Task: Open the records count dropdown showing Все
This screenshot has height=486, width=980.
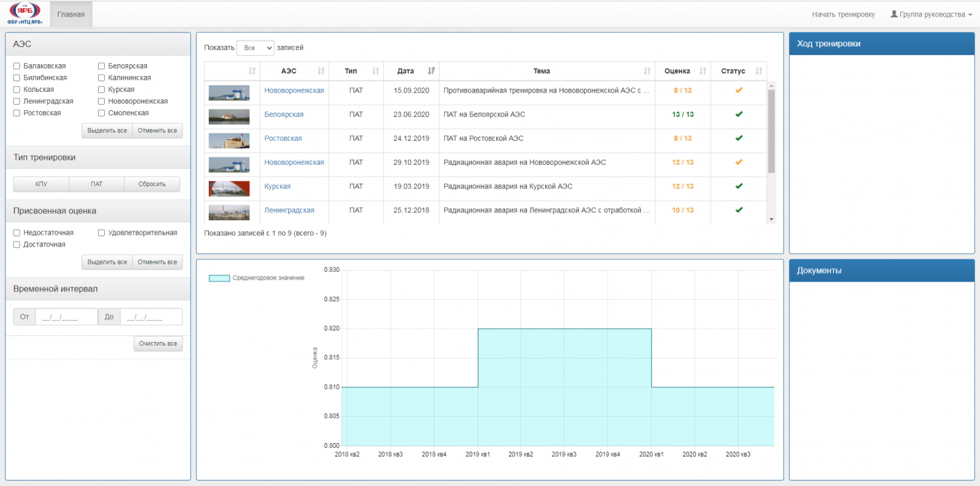Action: click(x=255, y=48)
